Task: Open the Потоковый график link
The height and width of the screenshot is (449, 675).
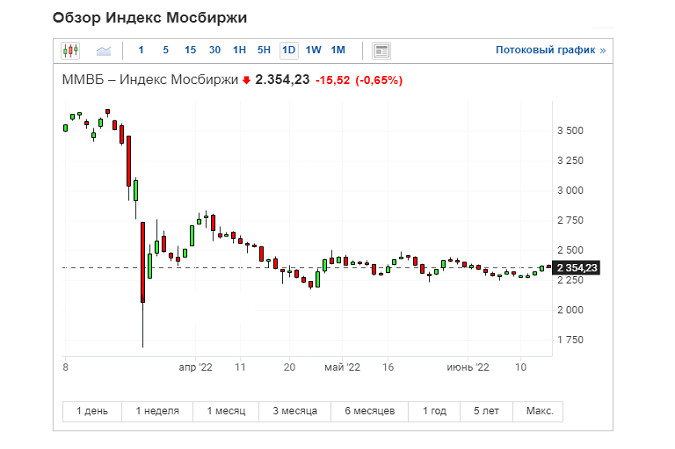Action: pyautogui.click(x=551, y=50)
